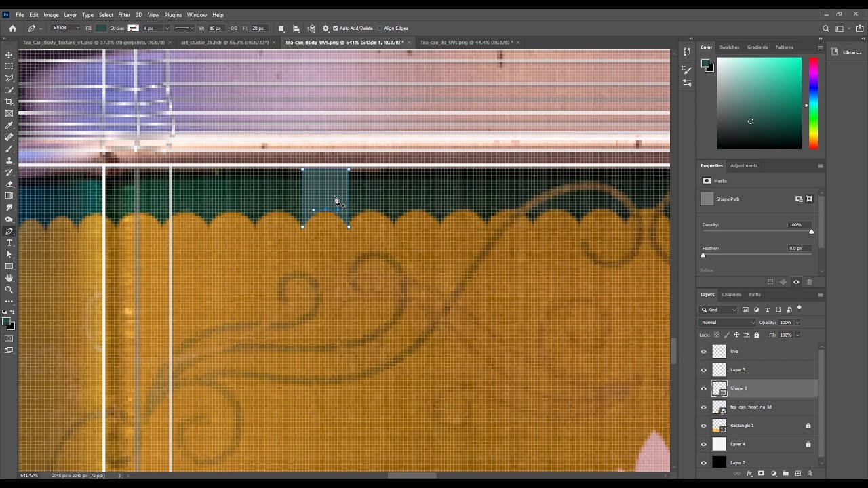This screenshot has height=488, width=868.
Task: Click the shape Width input field
Action: pos(216,28)
